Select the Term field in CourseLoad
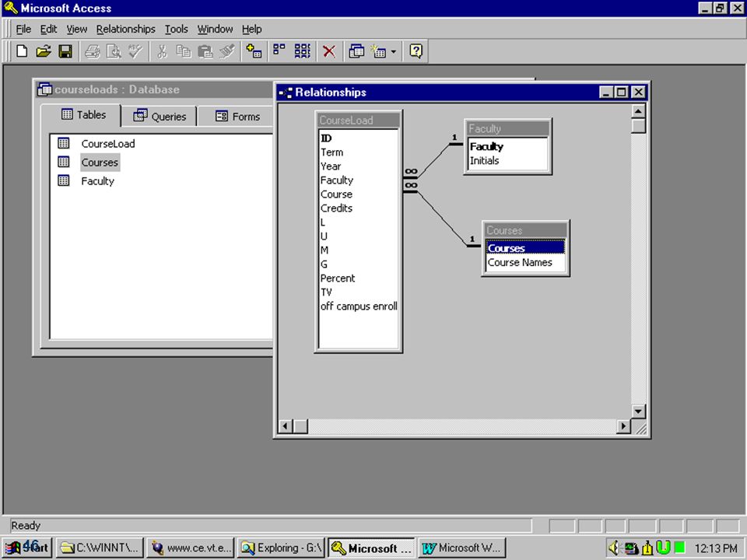The height and width of the screenshot is (560, 747). pyautogui.click(x=359, y=152)
